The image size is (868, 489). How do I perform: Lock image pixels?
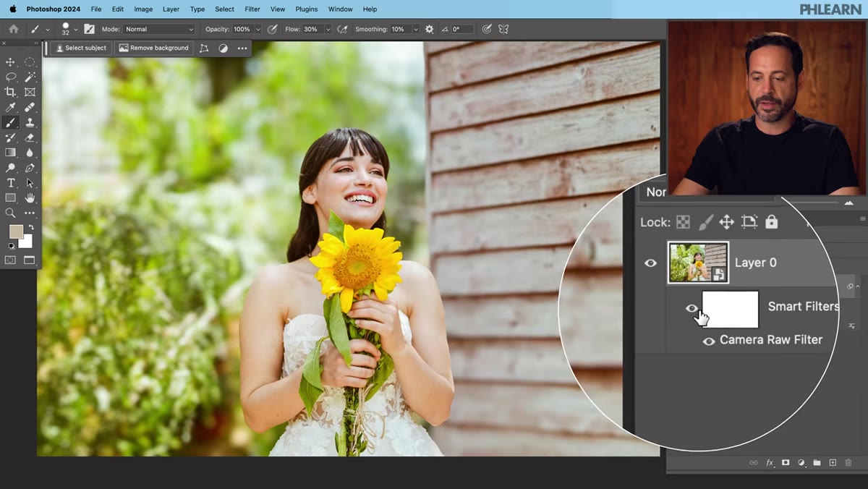tap(706, 222)
